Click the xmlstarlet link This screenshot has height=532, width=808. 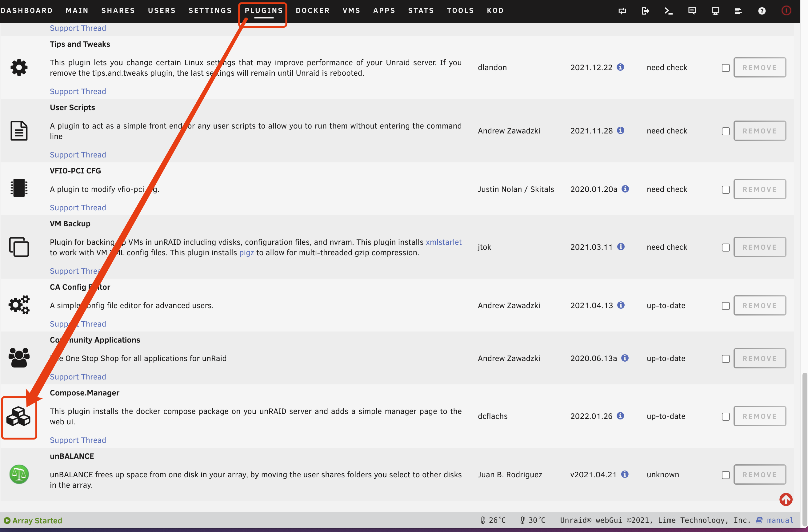click(443, 242)
